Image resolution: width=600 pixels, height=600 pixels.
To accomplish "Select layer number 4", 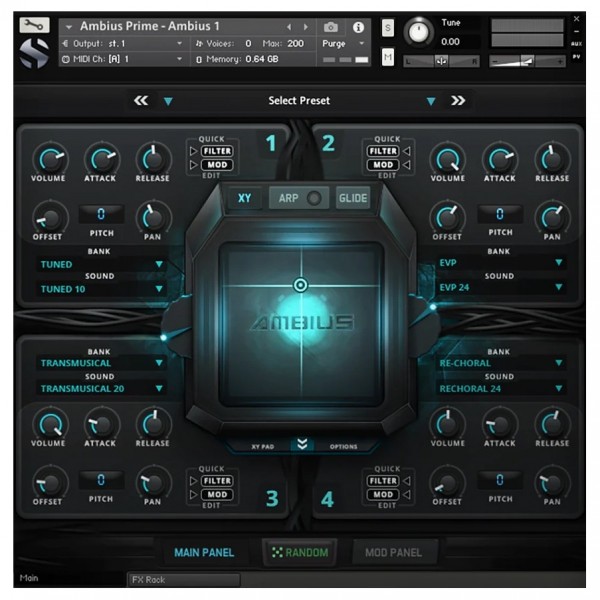I will (x=328, y=499).
